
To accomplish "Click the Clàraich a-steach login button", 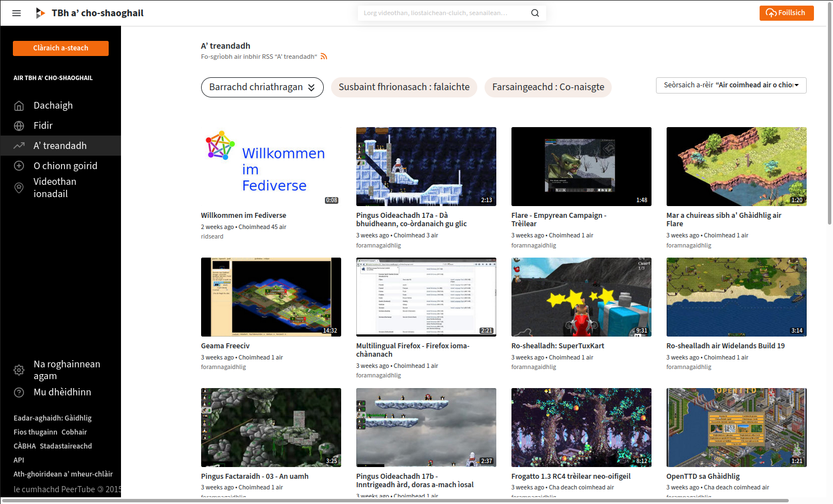I will (61, 48).
